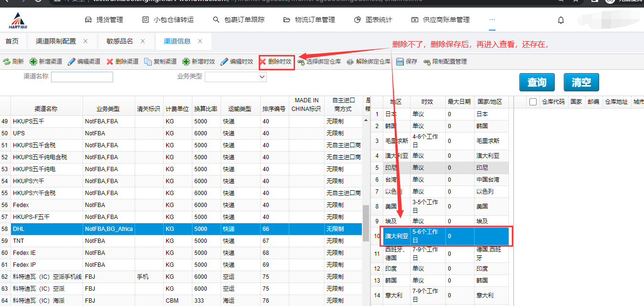Click the 新增渠道 green plus icon

tap(33, 62)
